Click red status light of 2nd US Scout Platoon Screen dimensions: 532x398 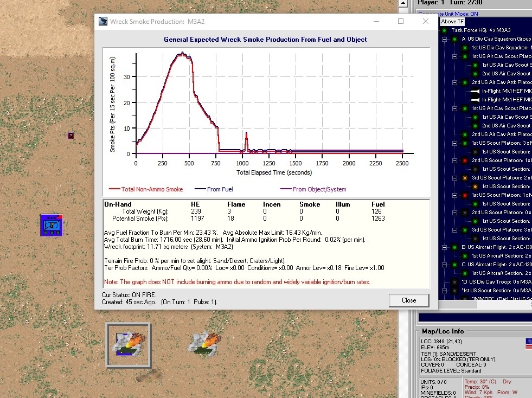coord(465,161)
